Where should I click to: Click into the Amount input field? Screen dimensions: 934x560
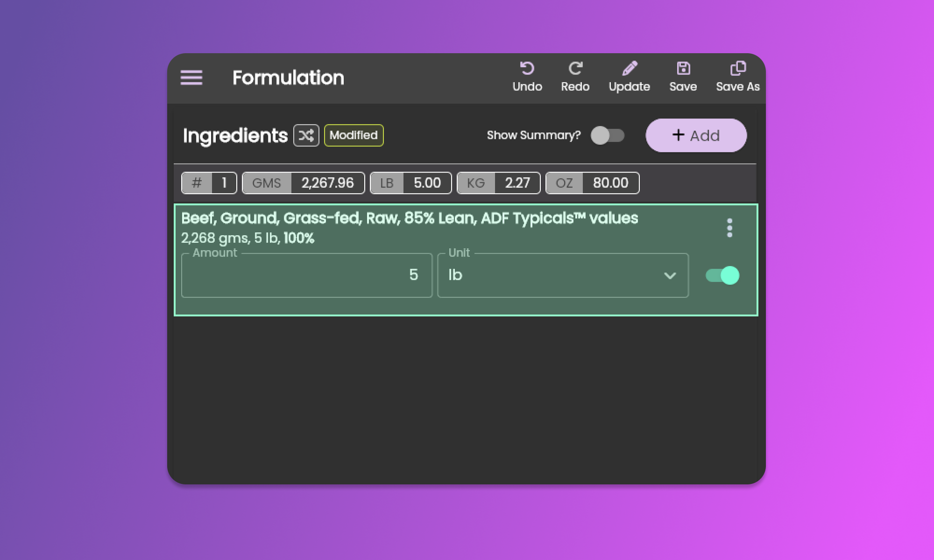pyautogui.click(x=306, y=275)
